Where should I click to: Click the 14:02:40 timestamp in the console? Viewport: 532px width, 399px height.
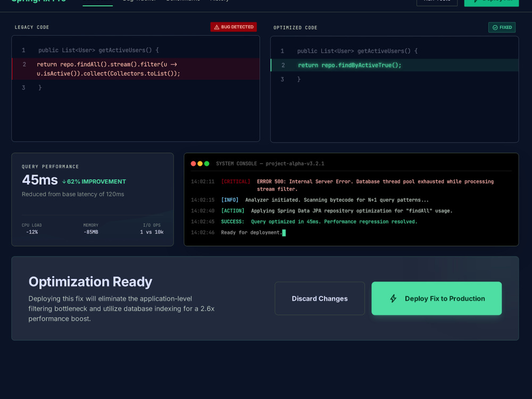point(203,211)
